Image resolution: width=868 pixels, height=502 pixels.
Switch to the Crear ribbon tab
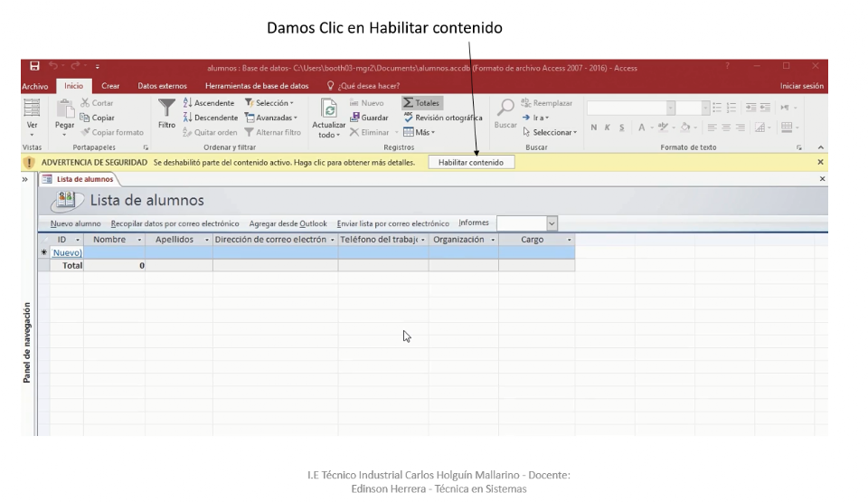click(110, 86)
